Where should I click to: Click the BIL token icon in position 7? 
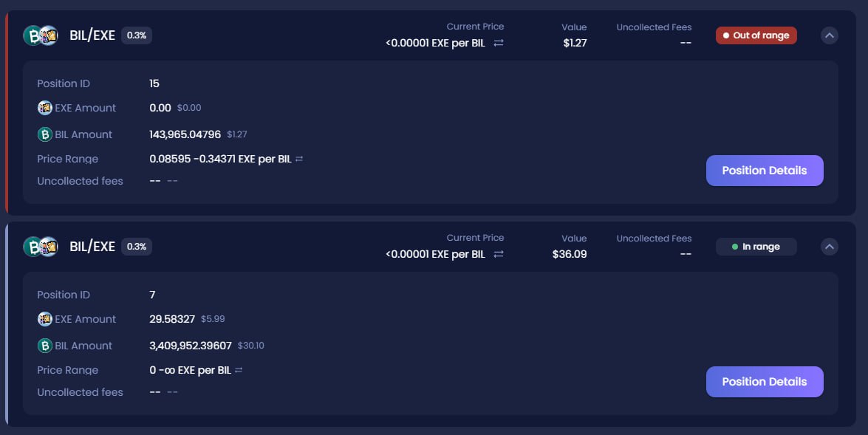coord(45,346)
